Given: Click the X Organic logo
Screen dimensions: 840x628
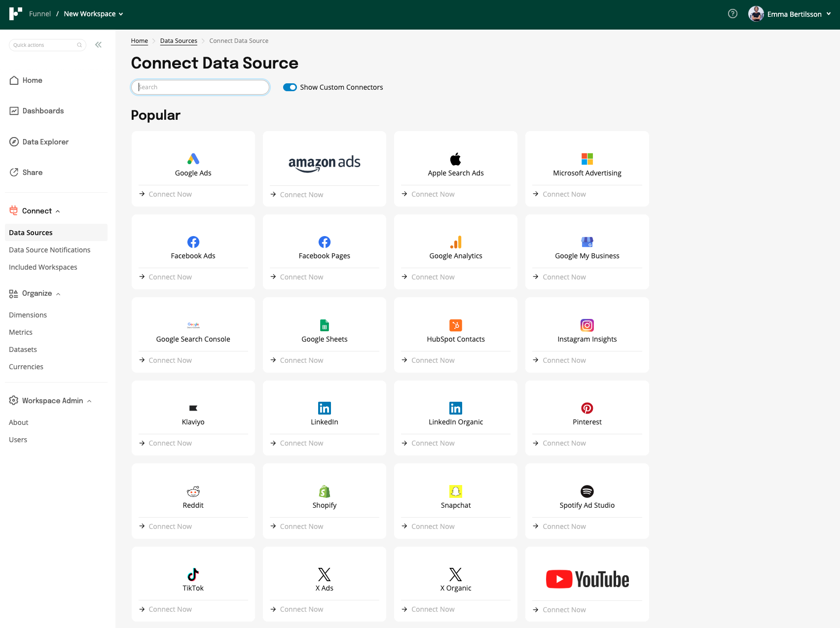Looking at the screenshot, I should pyautogui.click(x=456, y=574).
